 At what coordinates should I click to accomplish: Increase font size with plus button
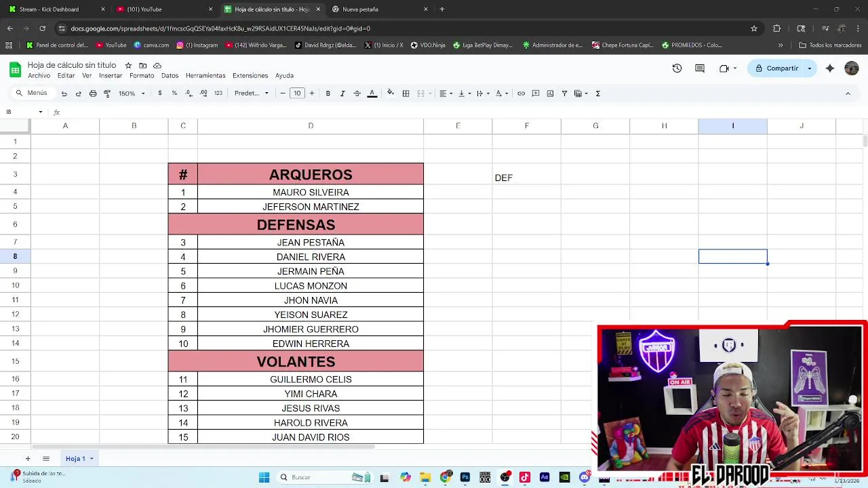tap(312, 94)
